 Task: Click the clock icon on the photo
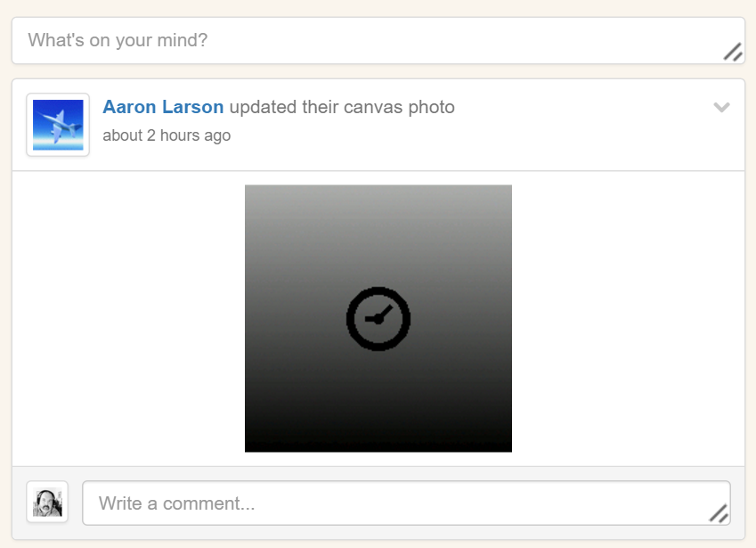coord(378,318)
